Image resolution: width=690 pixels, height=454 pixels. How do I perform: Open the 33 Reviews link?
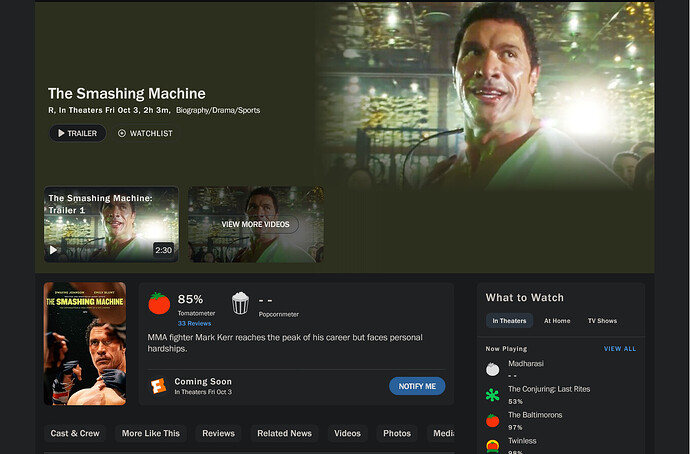point(195,323)
